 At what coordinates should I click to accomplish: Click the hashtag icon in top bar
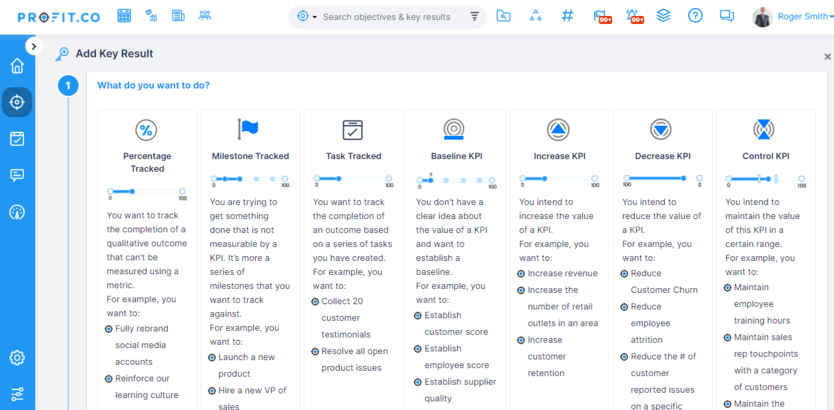[x=568, y=16]
